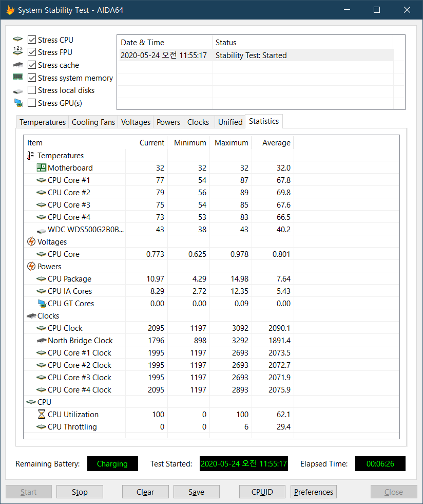Click the RAM module icon beside Stress system memory
The width and height of the screenshot is (423, 504).
[17, 77]
